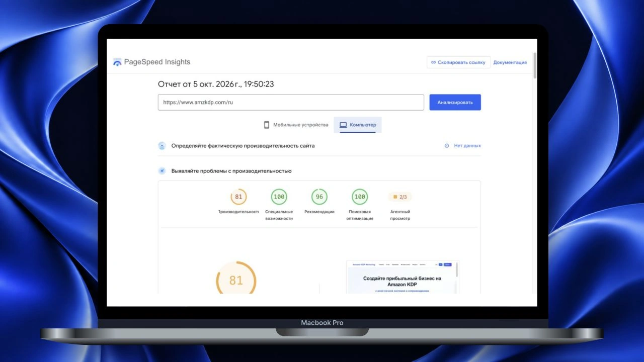
Task: Click the PageSpeed Insights title text
Action: 157,62
